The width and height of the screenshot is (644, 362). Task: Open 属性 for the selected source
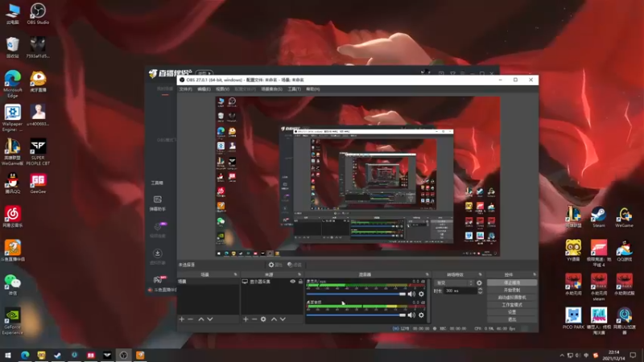[x=275, y=265]
